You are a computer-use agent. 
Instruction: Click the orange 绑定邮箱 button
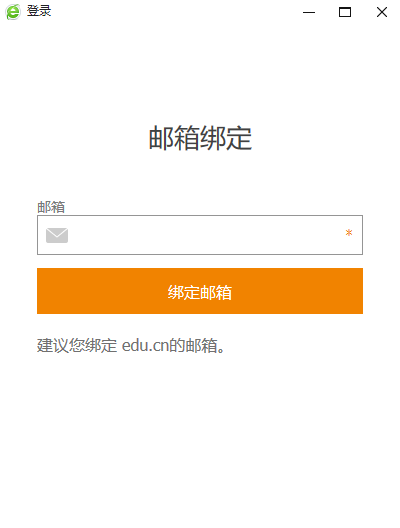point(200,291)
